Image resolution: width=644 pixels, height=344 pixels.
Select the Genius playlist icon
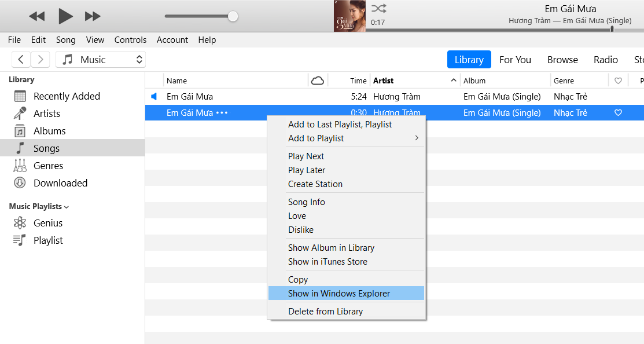21,222
